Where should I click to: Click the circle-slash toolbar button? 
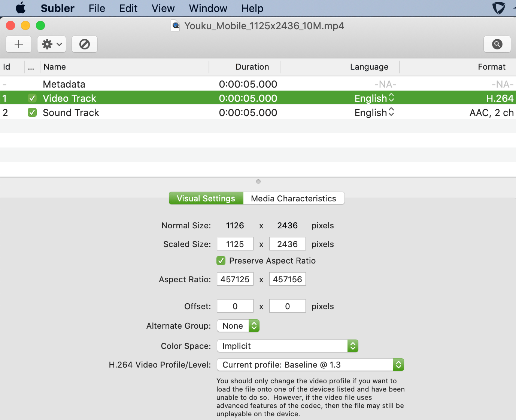tap(85, 45)
